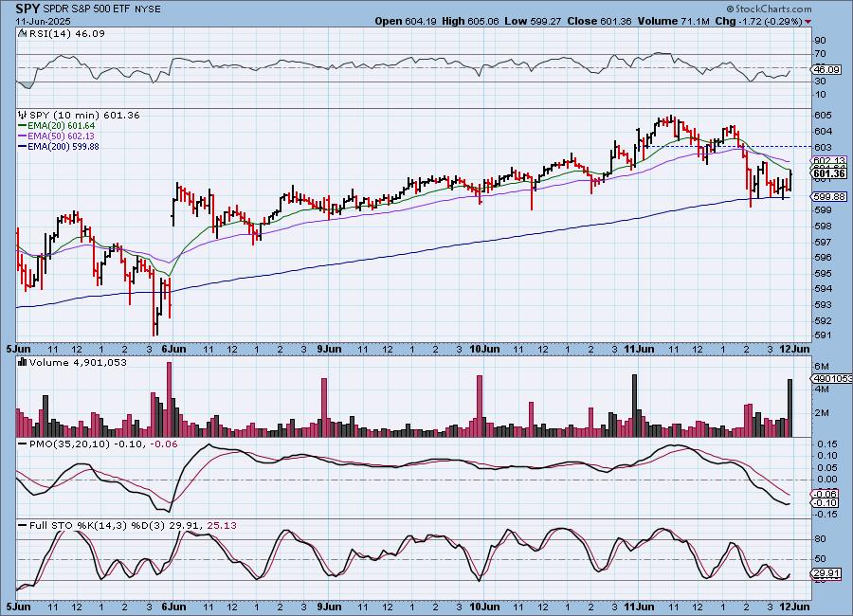The width and height of the screenshot is (853, 616).
Task: Click the black line marker before PMO(35,20,10)
Action: (x=23, y=444)
